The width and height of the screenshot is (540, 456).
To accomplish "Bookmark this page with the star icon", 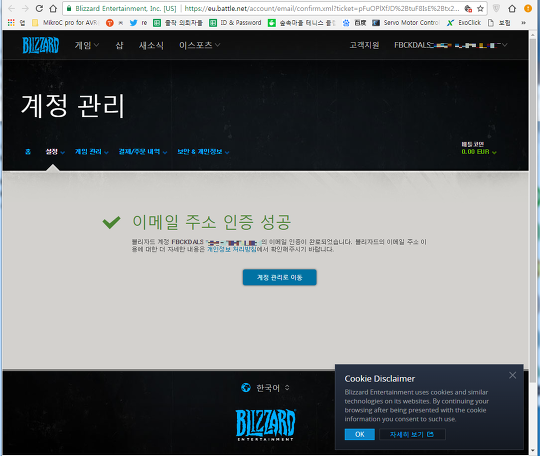I will click(x=480, y=8).
